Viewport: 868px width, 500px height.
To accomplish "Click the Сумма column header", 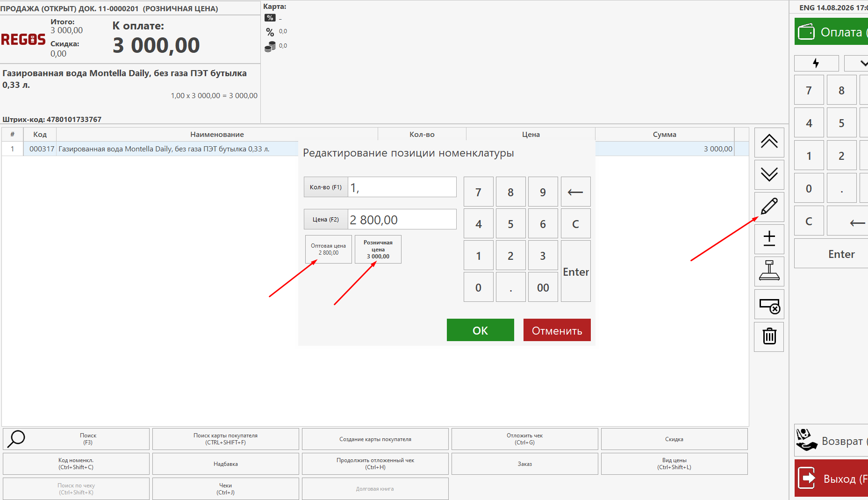I will 664,134.
